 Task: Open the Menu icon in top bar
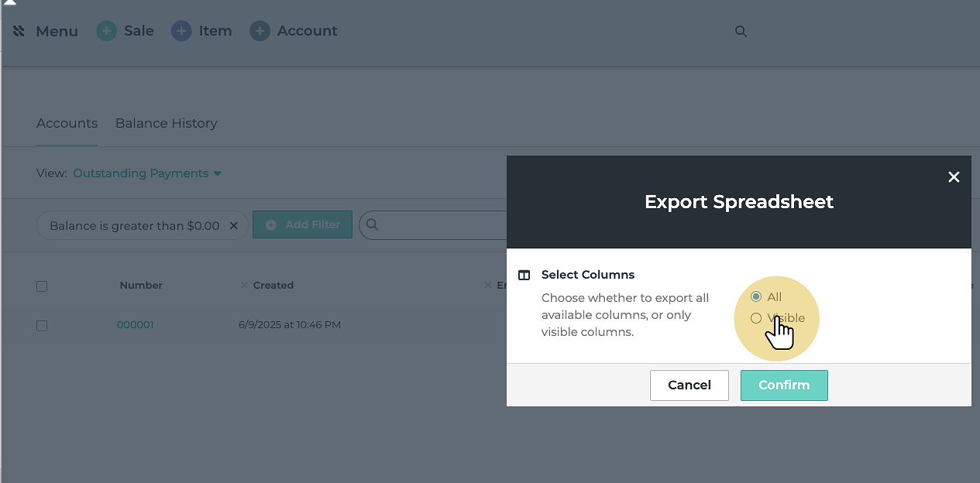[19, 31]
